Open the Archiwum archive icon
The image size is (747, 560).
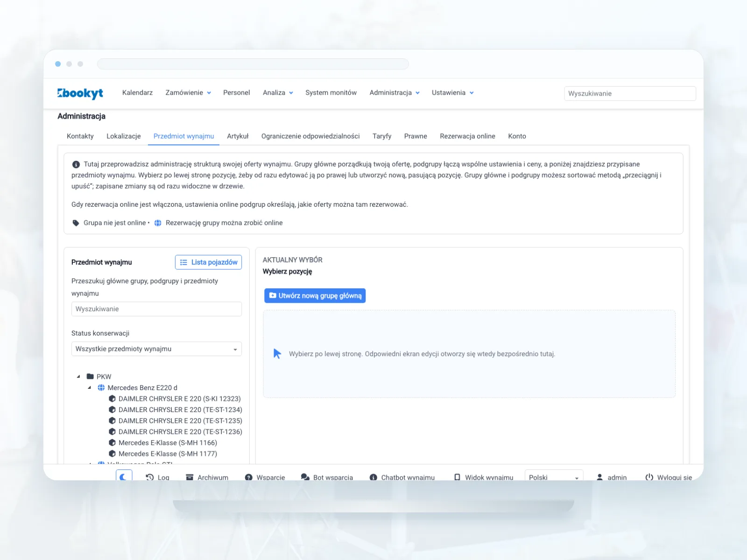click(190, 477)
